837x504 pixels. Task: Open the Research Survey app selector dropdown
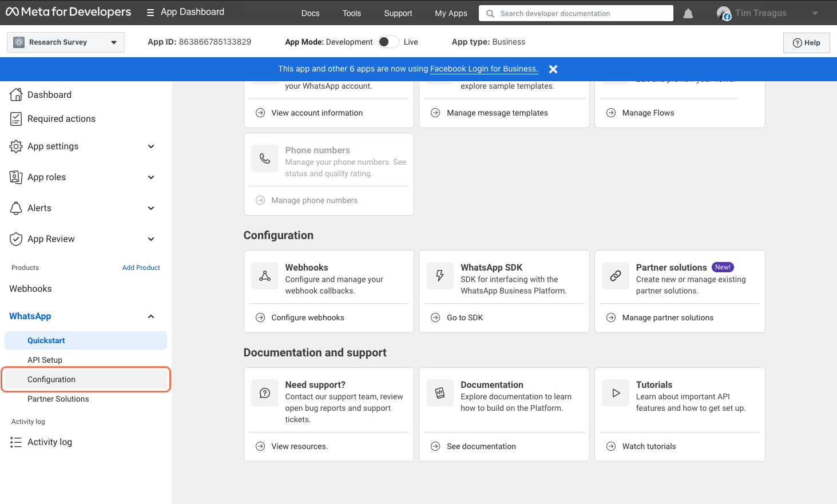pyautogui.click(x=66, y=42)
